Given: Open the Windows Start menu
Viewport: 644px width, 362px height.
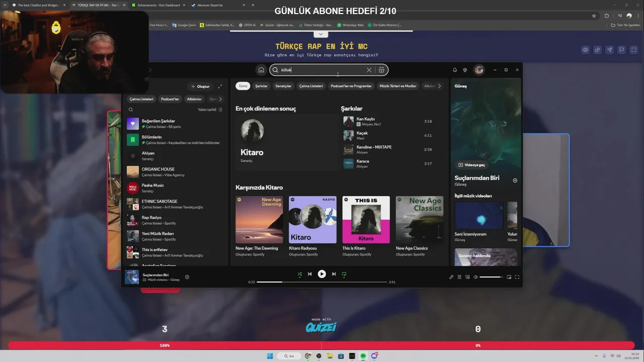Looking at the screenshot, I should 270,356.
